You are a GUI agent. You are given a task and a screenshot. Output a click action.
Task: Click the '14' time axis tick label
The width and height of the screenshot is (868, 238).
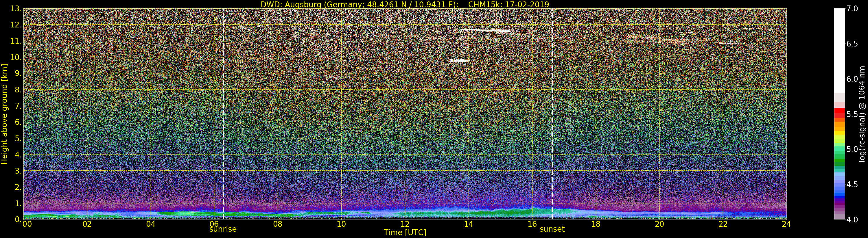pos(468,224)
